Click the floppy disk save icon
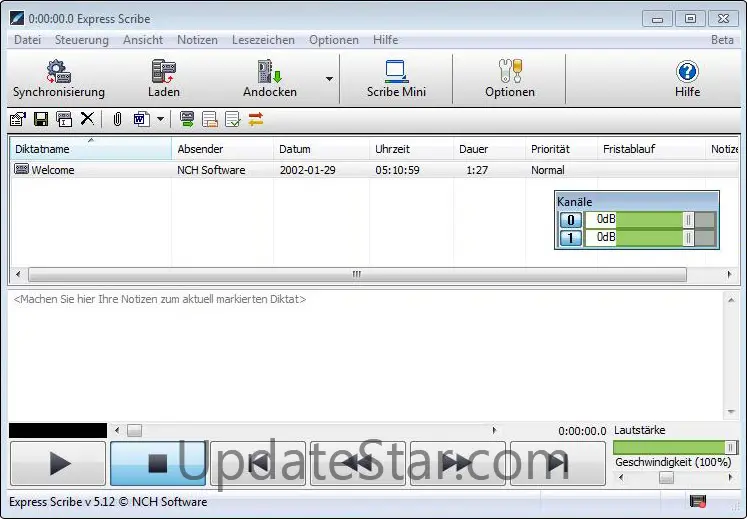 pyautogui.click(x=41, y=119)
